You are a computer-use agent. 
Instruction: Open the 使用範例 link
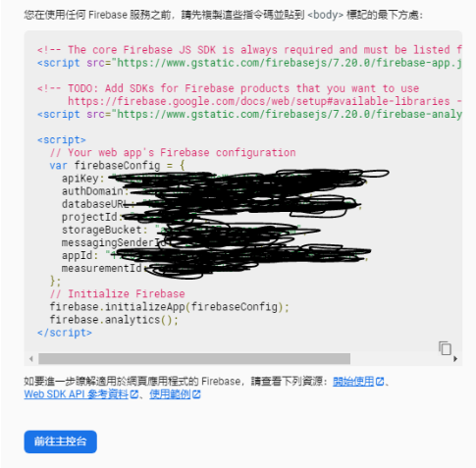point(170,394)
